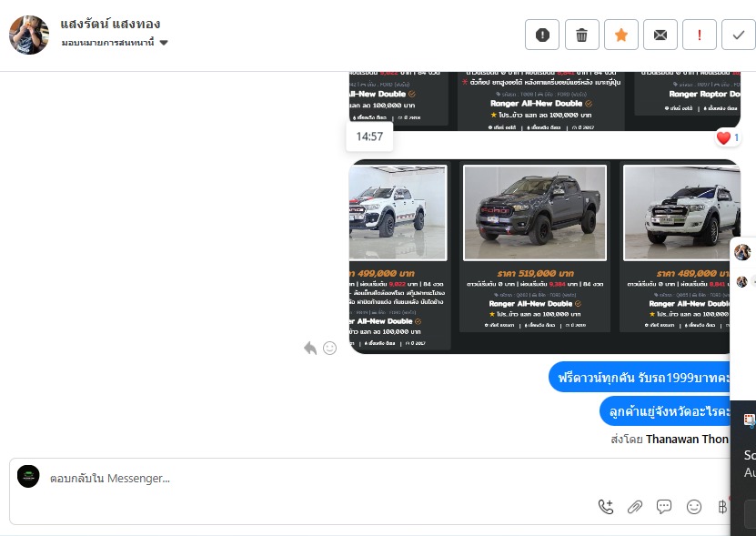Open saved replies with the speech bubble icon

click(x=664, y=507)
